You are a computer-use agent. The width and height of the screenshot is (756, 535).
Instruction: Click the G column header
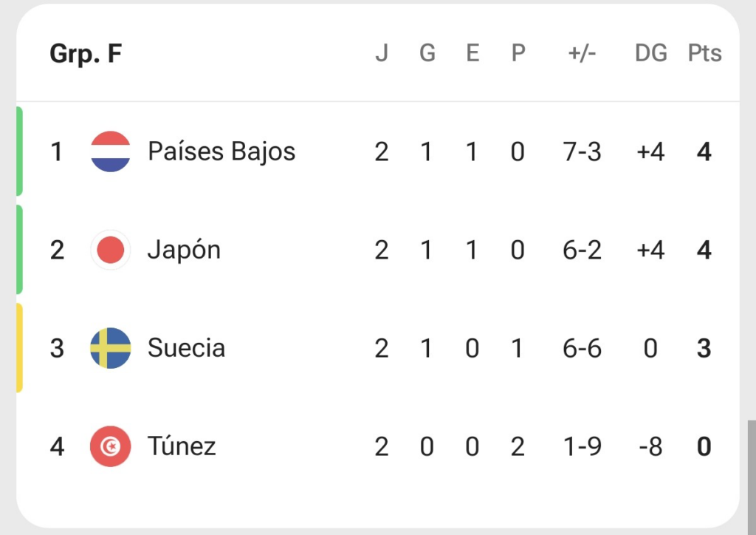(427, 53)
